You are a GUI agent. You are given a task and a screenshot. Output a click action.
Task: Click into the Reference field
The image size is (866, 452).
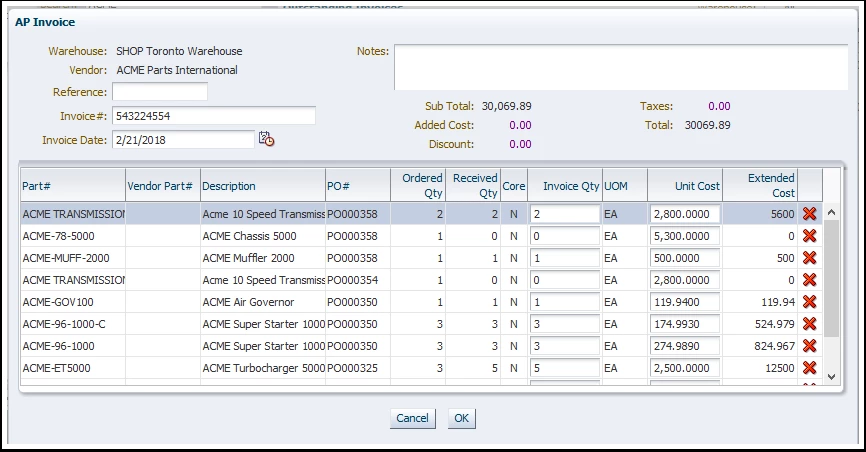coord(160,92)
